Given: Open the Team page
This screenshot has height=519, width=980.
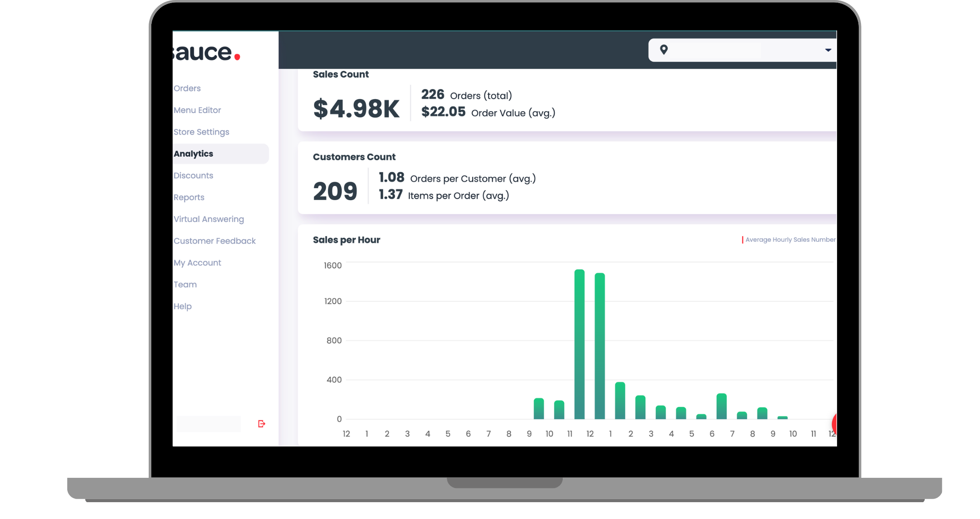Looking at the screenshot, I should click(185, 284).
